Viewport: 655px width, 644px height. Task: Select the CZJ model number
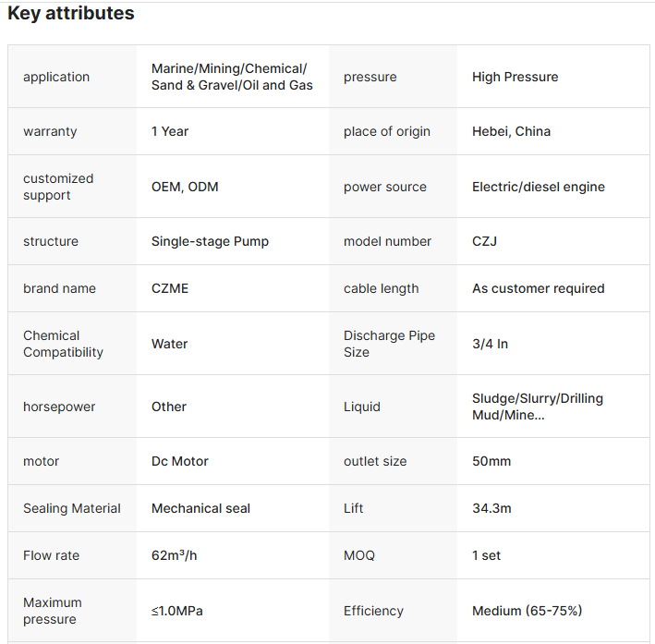coord(485,241)
